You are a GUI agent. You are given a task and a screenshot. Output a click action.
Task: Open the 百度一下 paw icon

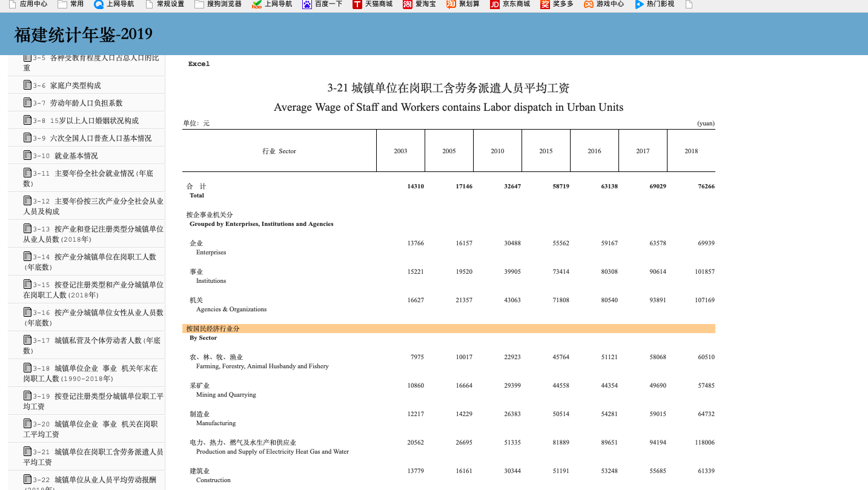coord(307,4)
